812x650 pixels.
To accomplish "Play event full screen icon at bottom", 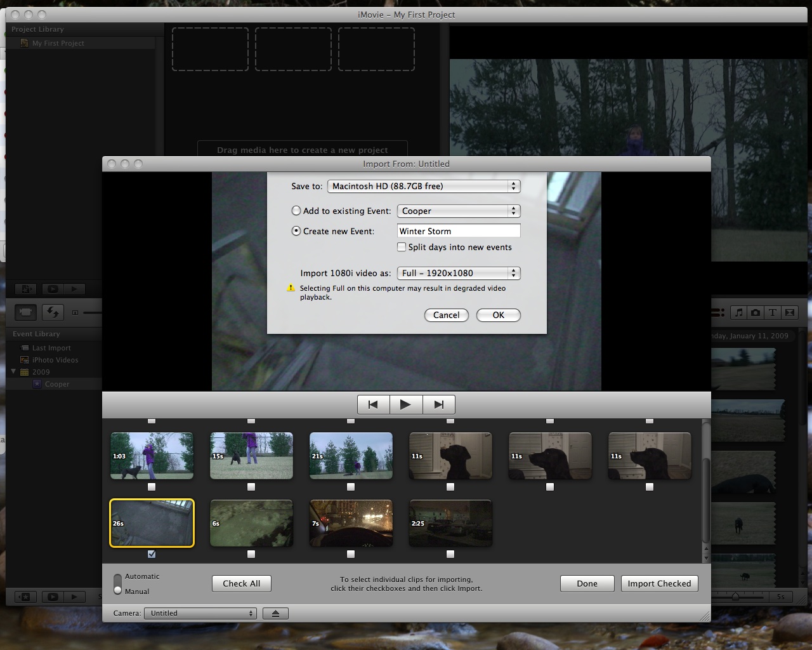I will pos(53,597).
